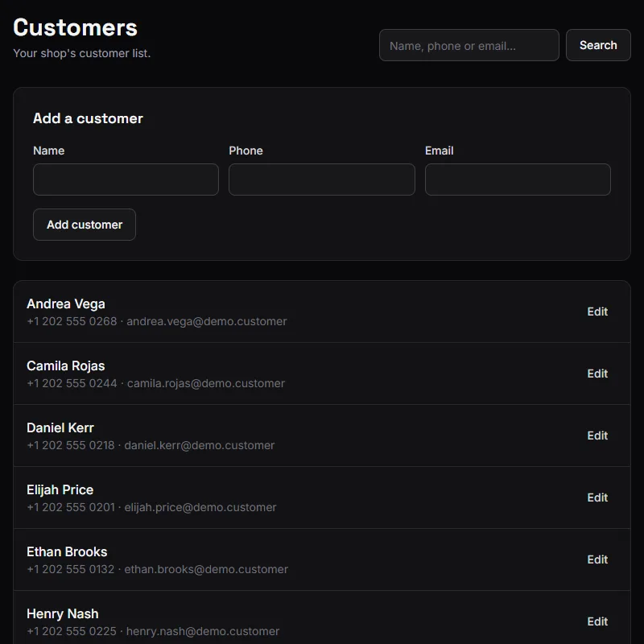Click the ethan.brooks@demo.customer contact line
The image size is (644, 644).
[157, 570]
